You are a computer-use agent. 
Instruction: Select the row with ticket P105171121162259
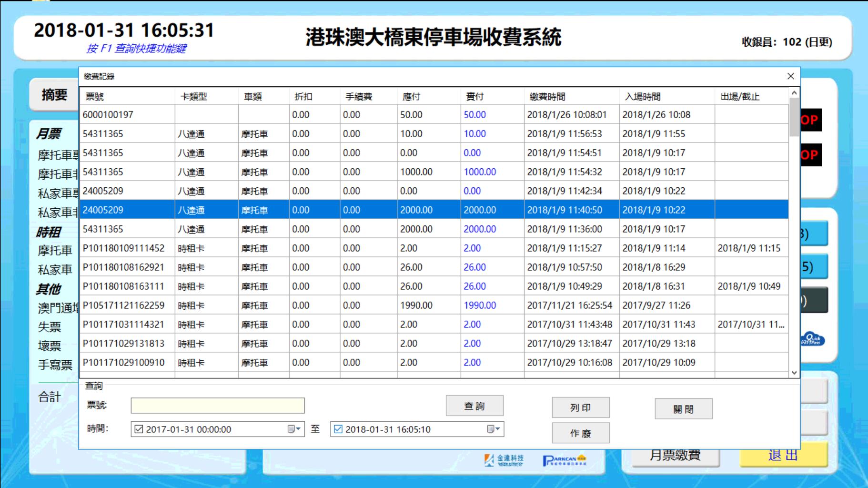(123, 305)
